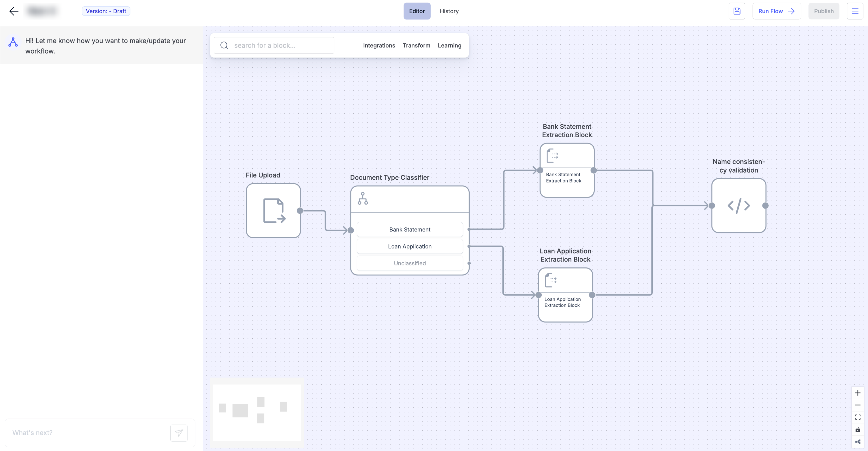The width and height of the screenshot is (868, 451).
Task: Click the search for a block field
Action: 274,45
